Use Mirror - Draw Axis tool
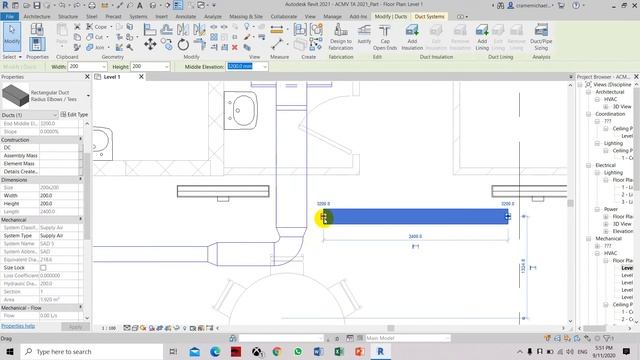This screenshot has height=360, width=640. (199, 29)
